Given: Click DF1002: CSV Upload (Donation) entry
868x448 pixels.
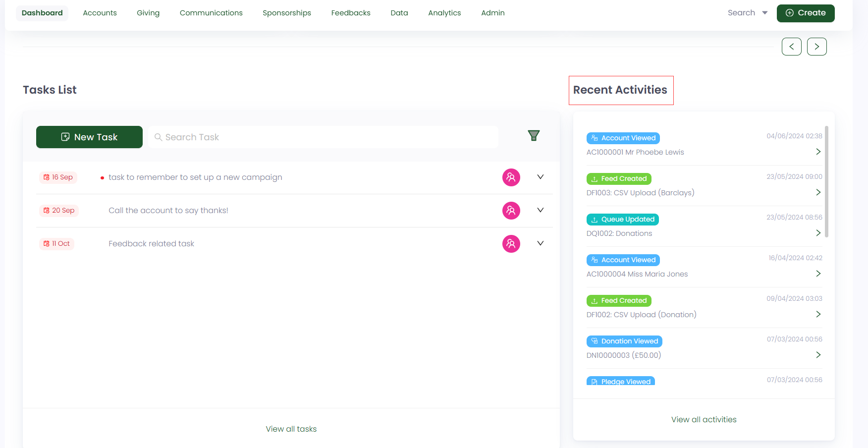Looking at the screenshot, I should [x=642, y=315].
